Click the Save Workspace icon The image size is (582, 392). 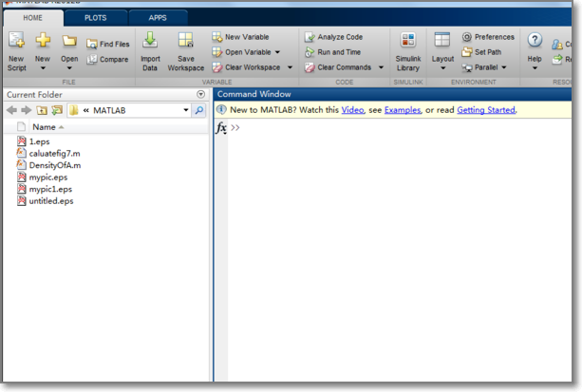click(x=185, y=40)
